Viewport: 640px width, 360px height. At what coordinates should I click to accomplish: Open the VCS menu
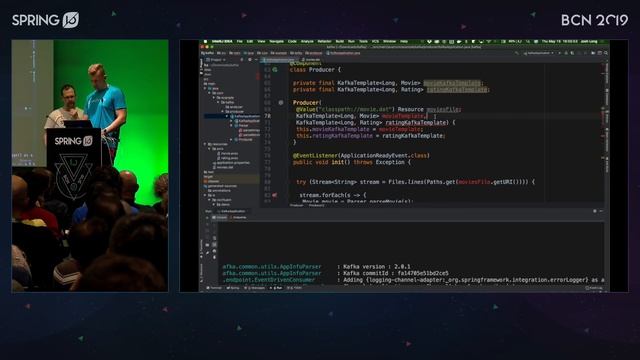(375, 42)
